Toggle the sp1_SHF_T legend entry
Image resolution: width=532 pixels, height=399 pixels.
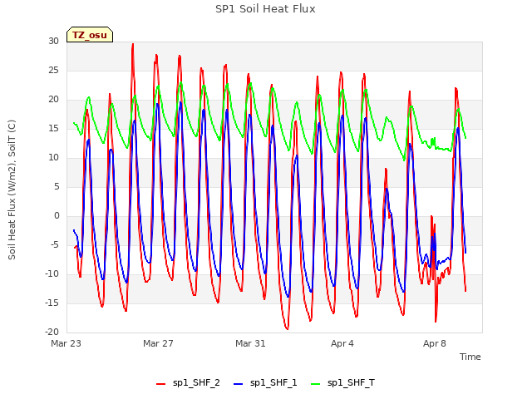343,383
